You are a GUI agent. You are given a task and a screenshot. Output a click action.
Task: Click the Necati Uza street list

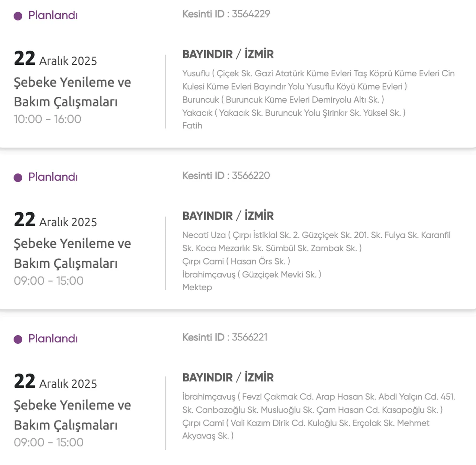[316, 241]
